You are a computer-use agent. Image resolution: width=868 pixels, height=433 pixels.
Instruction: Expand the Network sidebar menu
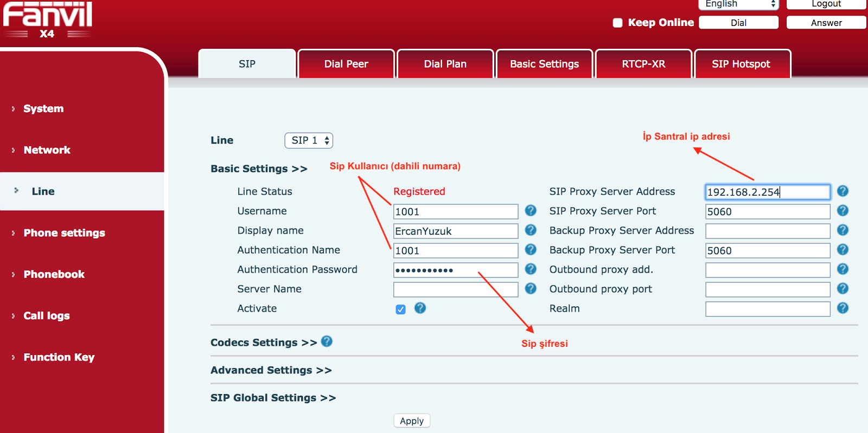click(x=47, y=150)
